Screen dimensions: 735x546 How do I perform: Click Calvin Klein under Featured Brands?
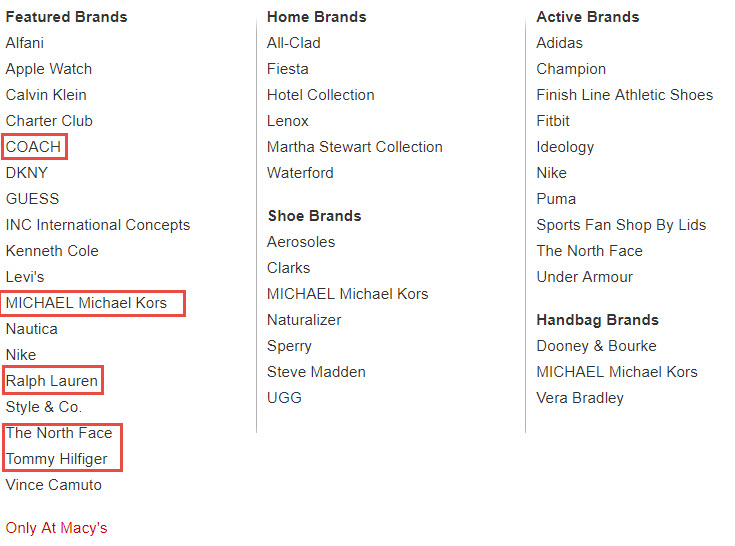pyautogui.click(x=46, y=95)
